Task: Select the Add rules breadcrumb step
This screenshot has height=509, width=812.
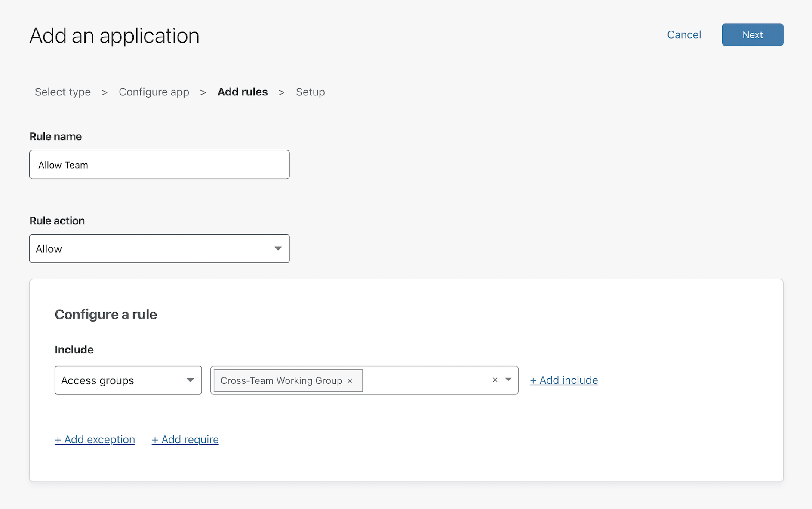Action: (243, 92)
